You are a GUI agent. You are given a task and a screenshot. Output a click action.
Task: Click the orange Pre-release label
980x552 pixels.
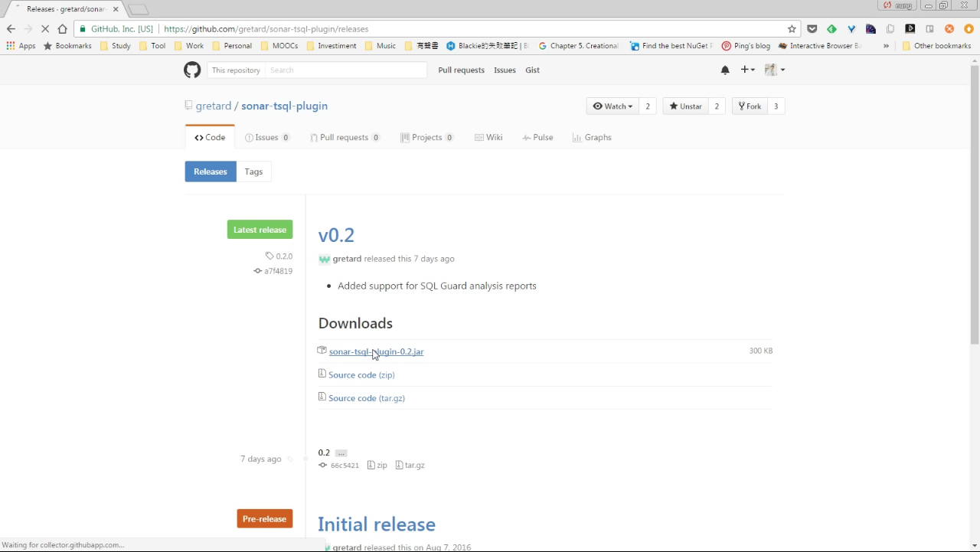coord(264,519)
